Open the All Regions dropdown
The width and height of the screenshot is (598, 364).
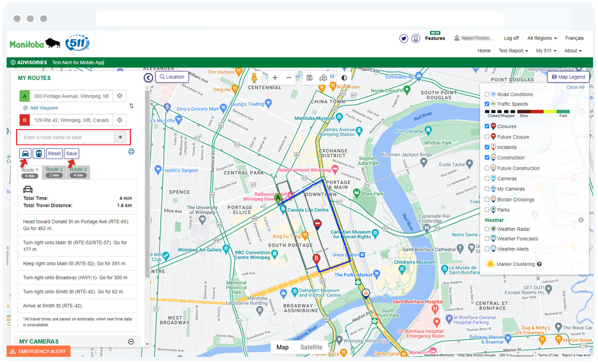pos(542,38)
